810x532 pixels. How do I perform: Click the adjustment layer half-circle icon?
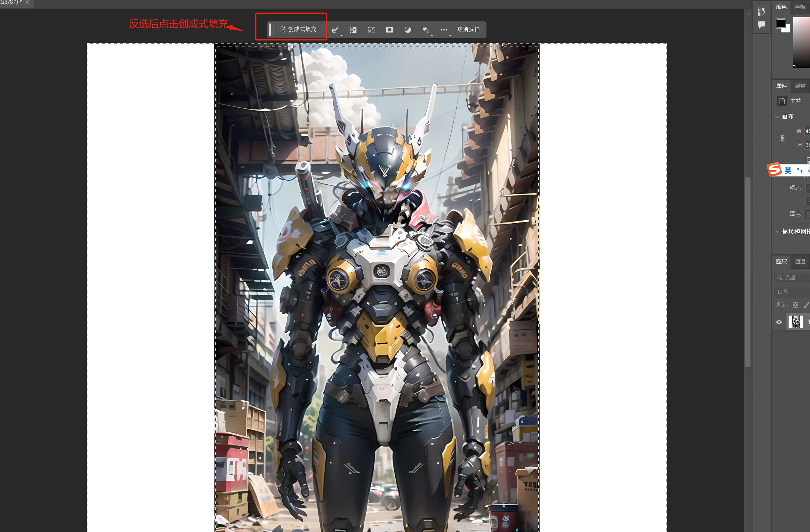(407, 30)
